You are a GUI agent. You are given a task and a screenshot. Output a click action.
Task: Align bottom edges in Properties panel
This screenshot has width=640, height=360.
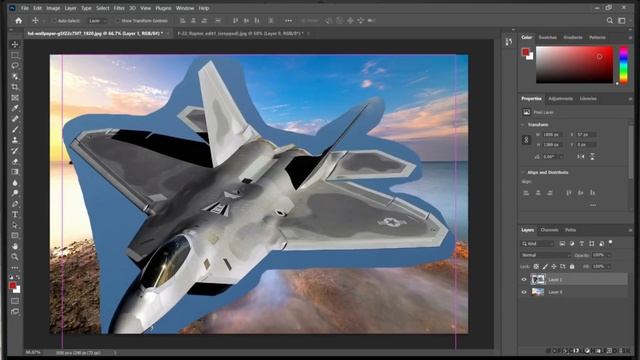(592, 193)
